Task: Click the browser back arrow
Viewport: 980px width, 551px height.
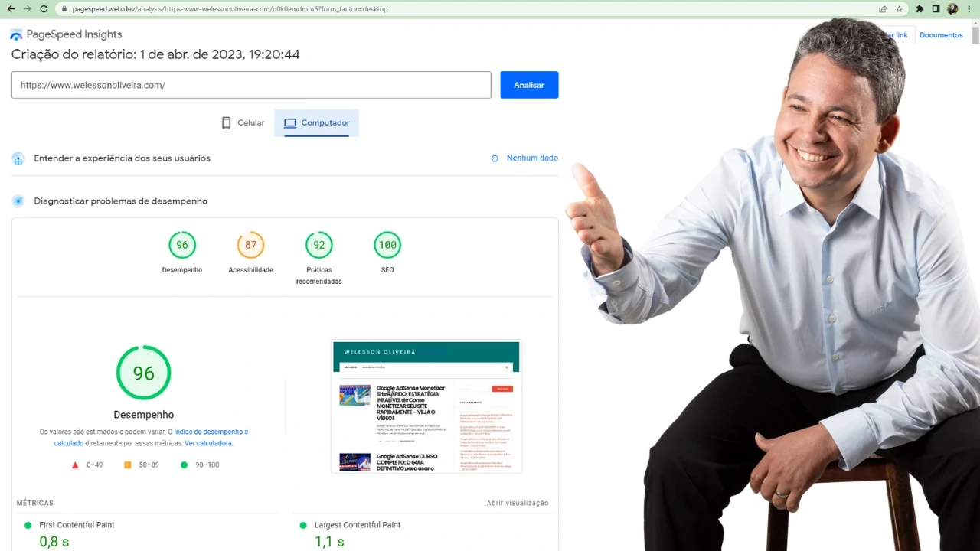Action: tap(11, 9)
